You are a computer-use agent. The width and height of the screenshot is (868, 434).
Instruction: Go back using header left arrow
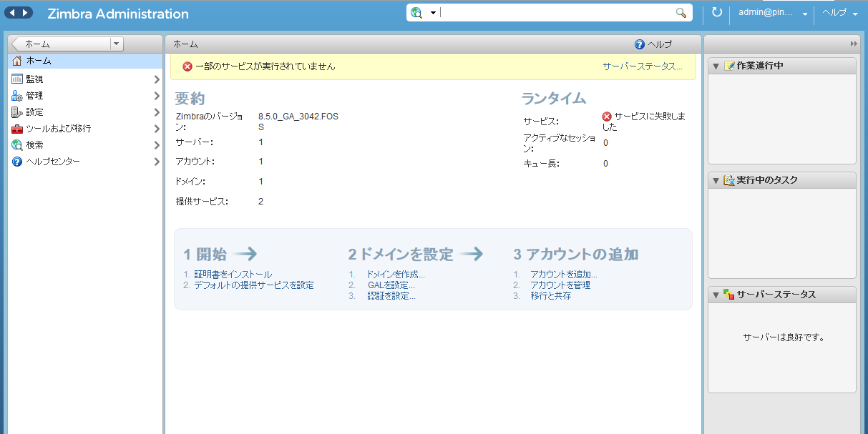tap(12, 13)
